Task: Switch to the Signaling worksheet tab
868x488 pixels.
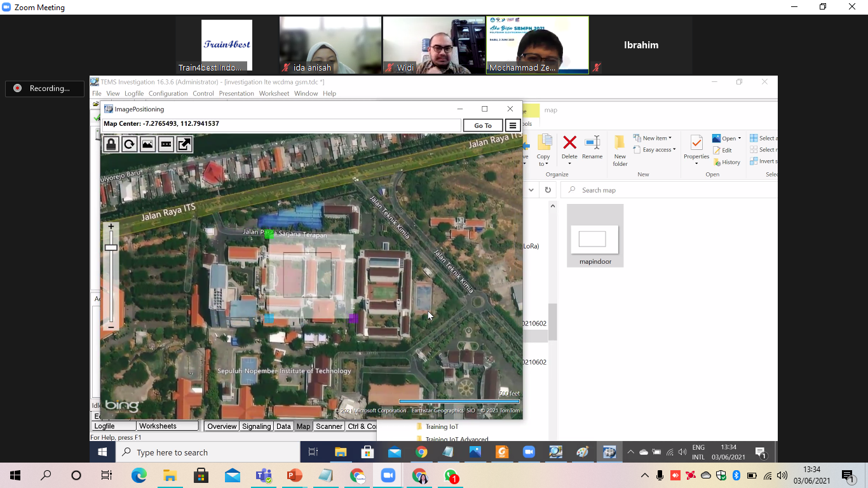Action: [x=256, y=426]
